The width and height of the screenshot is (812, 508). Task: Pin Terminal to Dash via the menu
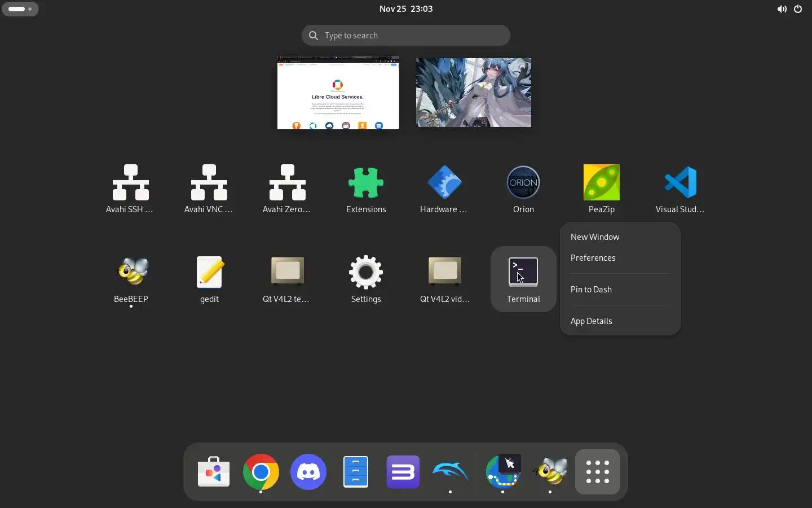621,290
